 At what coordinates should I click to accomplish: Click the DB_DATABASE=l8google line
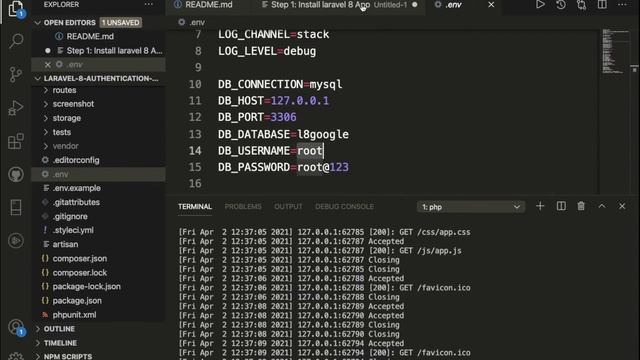[x=283, y=134]
